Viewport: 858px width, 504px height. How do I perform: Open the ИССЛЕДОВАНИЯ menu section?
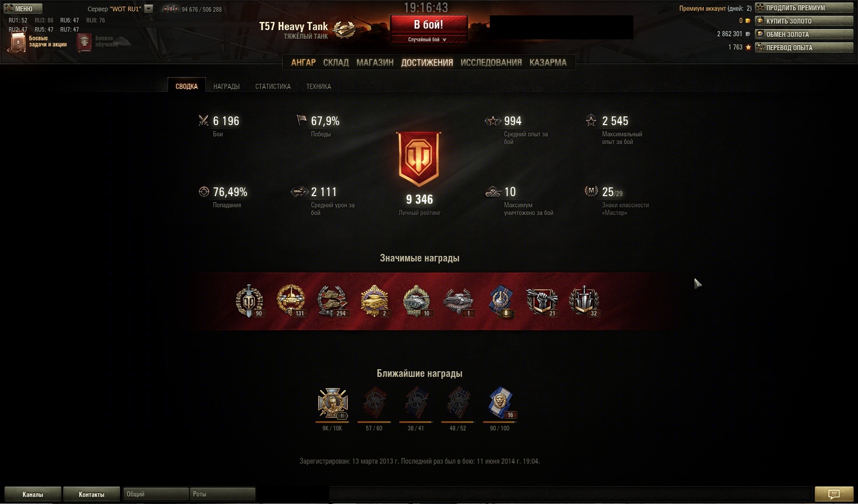pyautogui.click(x=491, y=62)
